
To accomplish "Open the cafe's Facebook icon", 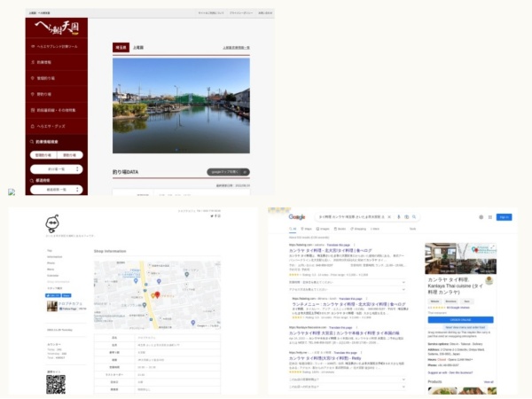I will tap(215, 215).
